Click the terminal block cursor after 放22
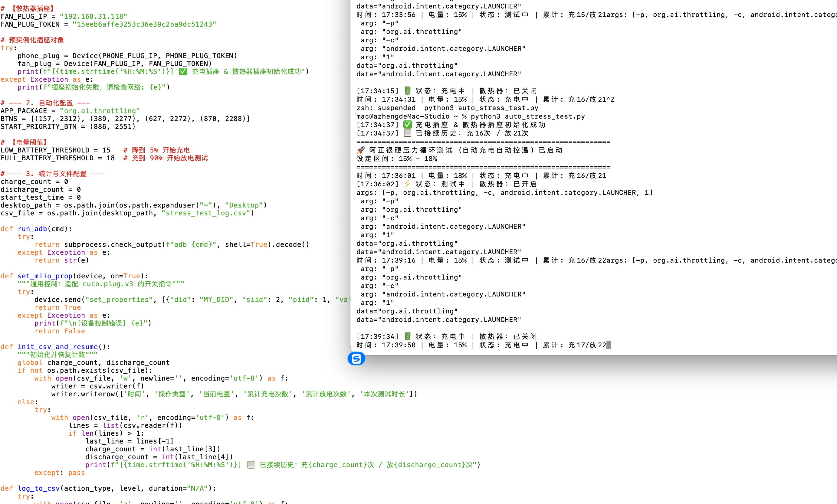The width and height of the screenshot is (837, 504). click(x=609, y=345)
